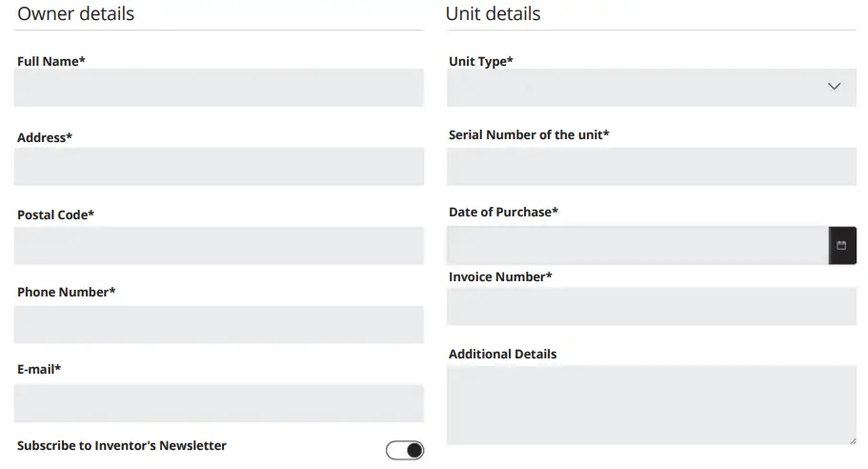
Task: Focus the Full Name input field
Action: pyautogui.click(x=218, y=88)
